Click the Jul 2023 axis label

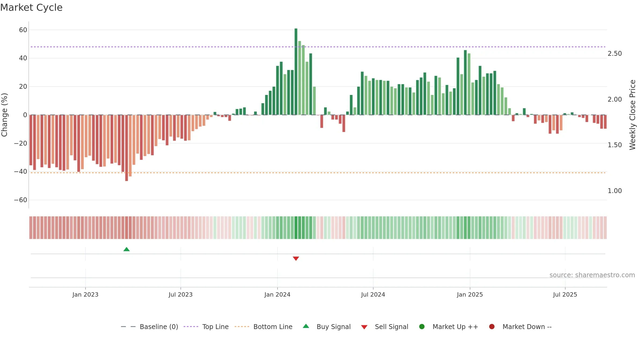tap(181, 295)
